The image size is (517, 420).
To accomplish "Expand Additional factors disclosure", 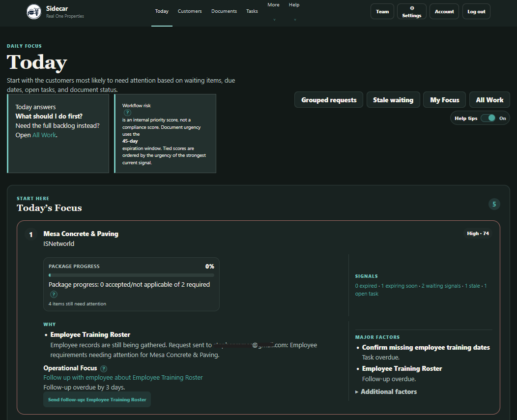I will (386, 391).
